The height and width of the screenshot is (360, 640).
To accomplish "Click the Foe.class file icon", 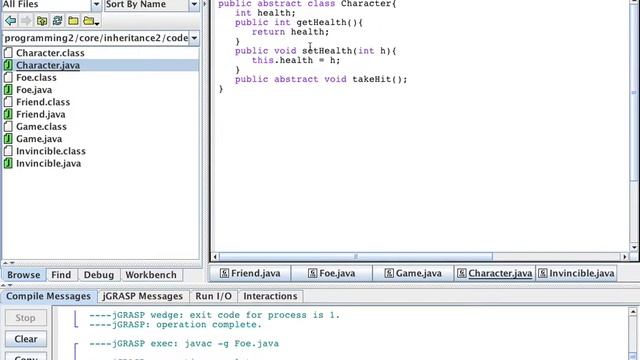I will click(x=8, y=77).
